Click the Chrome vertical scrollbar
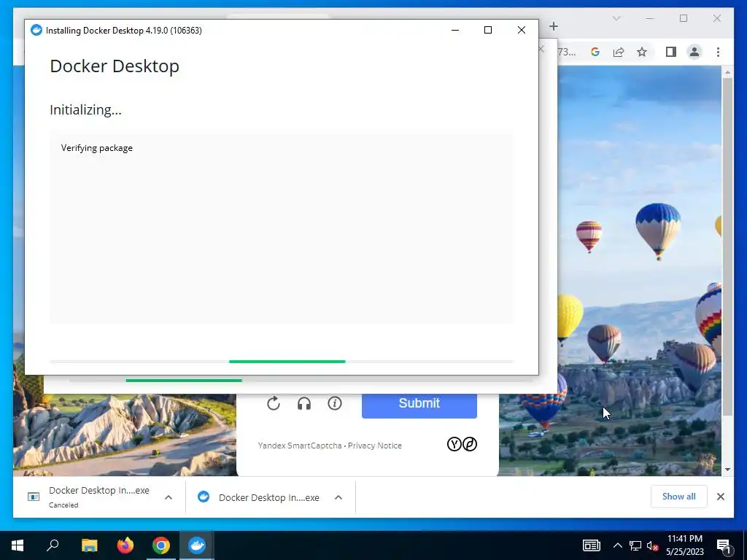Image resolution: width=747 pixels, height=560 pixels. (727, 245)
